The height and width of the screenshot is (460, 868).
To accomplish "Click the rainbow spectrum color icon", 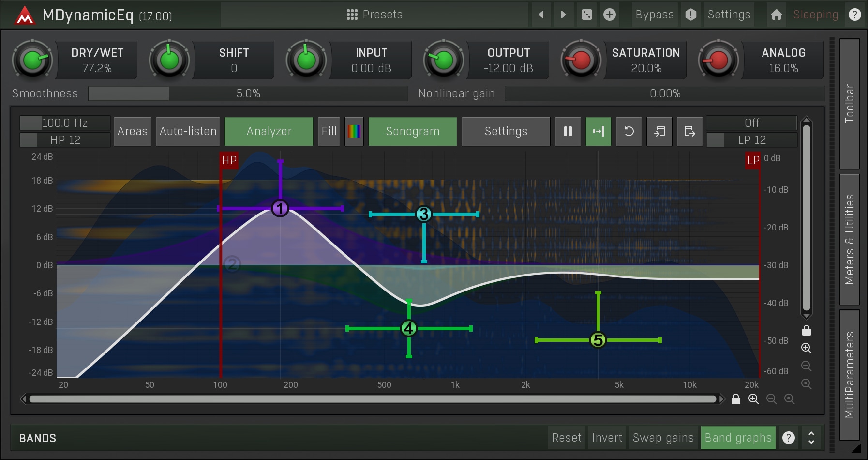I will 354,131.
